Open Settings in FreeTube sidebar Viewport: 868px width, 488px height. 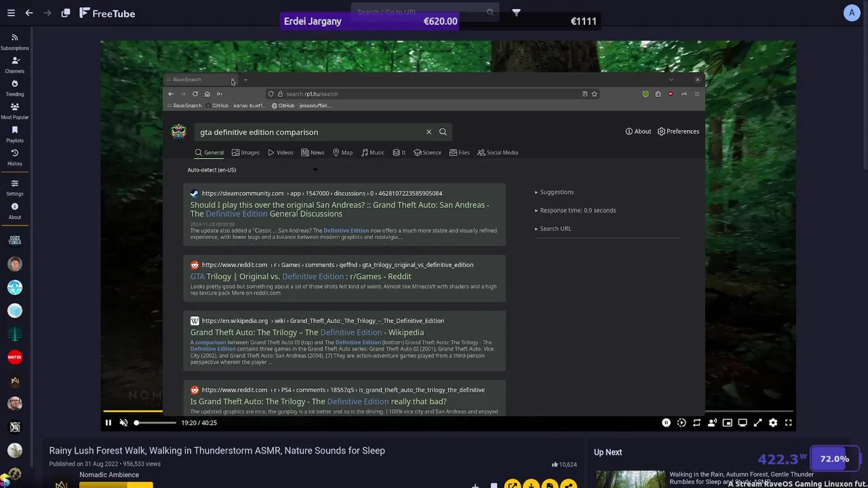tap(15, 187)
